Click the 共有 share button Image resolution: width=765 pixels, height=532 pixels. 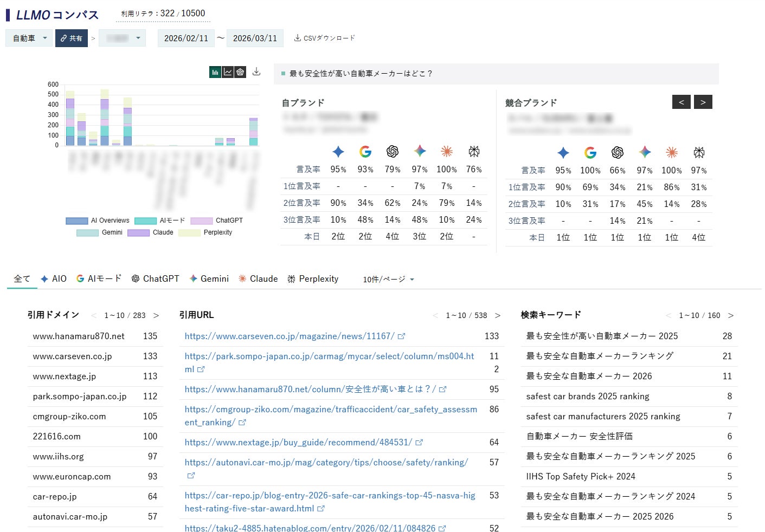pyautogui.click(x=72, y=38)
